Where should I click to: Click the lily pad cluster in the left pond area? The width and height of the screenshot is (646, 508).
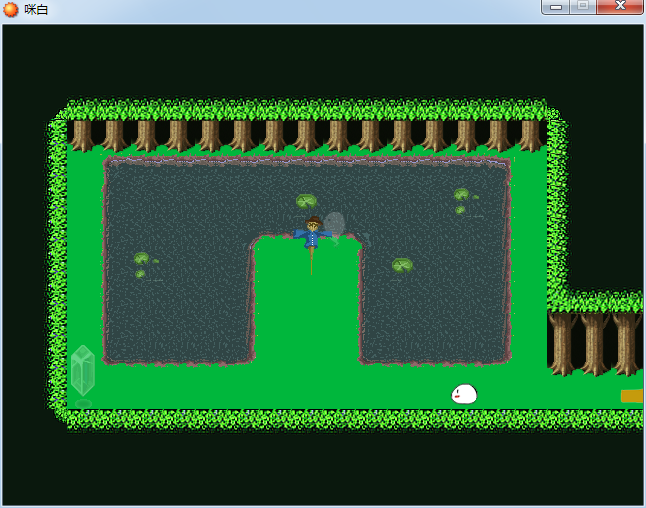pos(146,265)
